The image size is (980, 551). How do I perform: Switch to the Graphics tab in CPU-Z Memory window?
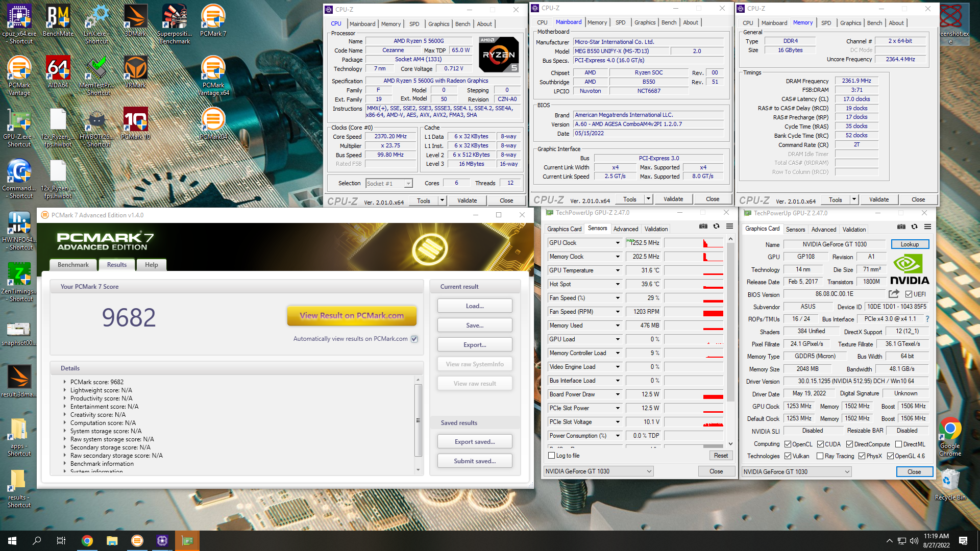(x=850, y=23)
